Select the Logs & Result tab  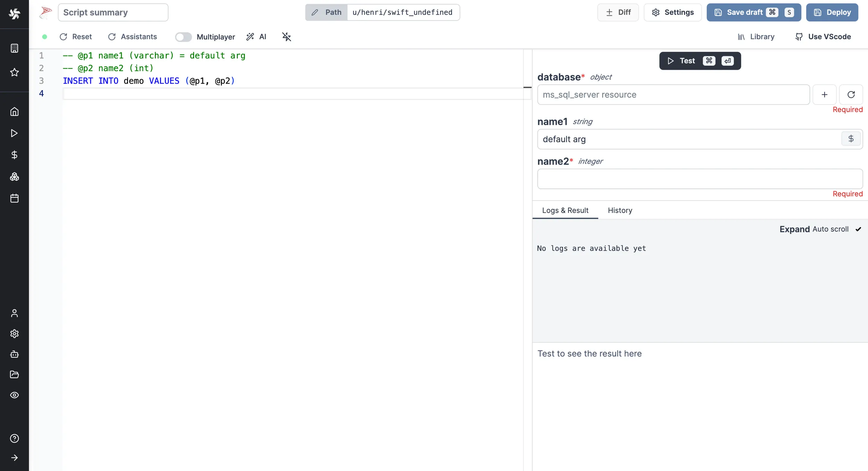(565, 211)
